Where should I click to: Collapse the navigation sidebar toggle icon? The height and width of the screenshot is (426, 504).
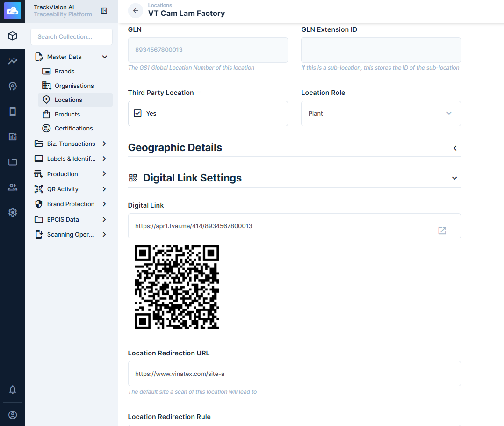pos(104,11)
